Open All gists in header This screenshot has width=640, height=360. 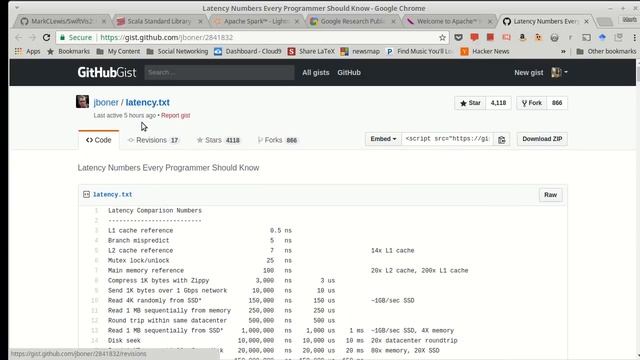click(x=316, y=73)
